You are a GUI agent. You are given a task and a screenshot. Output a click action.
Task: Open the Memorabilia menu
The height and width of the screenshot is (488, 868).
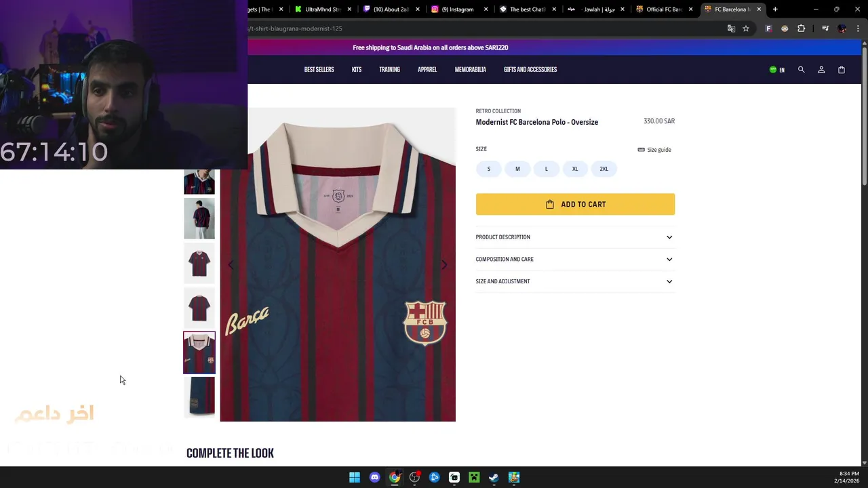[x=470, y=70]
